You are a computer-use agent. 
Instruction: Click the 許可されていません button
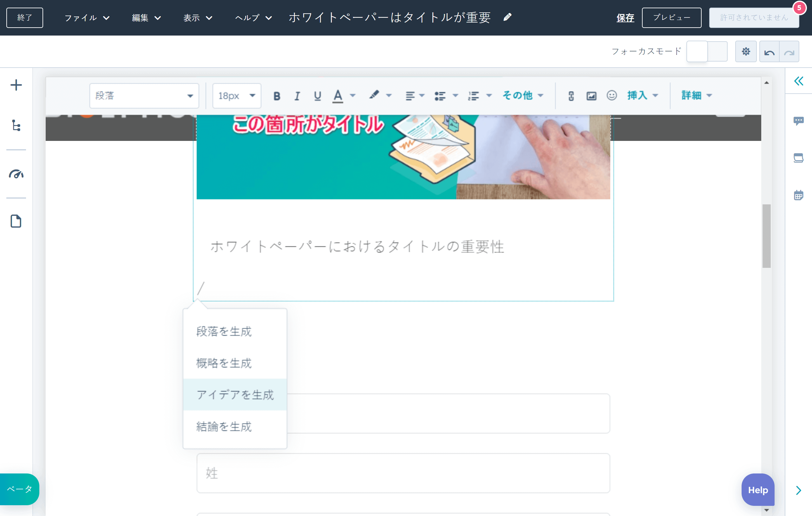[x=754, y=17]
